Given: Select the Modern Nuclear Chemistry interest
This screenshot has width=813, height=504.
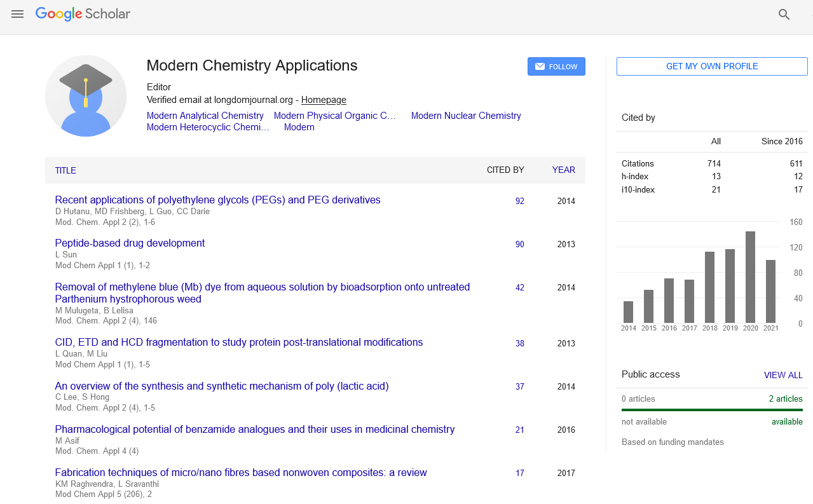Looking at the screenshot, I should pyautogui.click(x=465, y=116).
